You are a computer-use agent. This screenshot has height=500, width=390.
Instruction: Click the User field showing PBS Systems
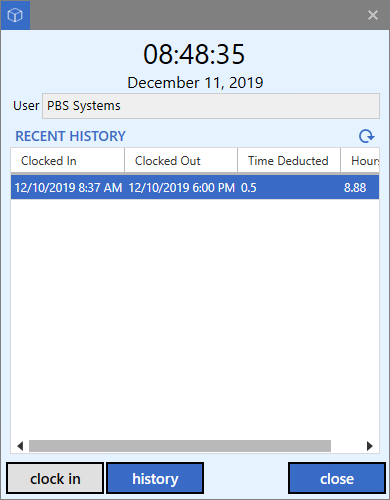click(211, 106)
